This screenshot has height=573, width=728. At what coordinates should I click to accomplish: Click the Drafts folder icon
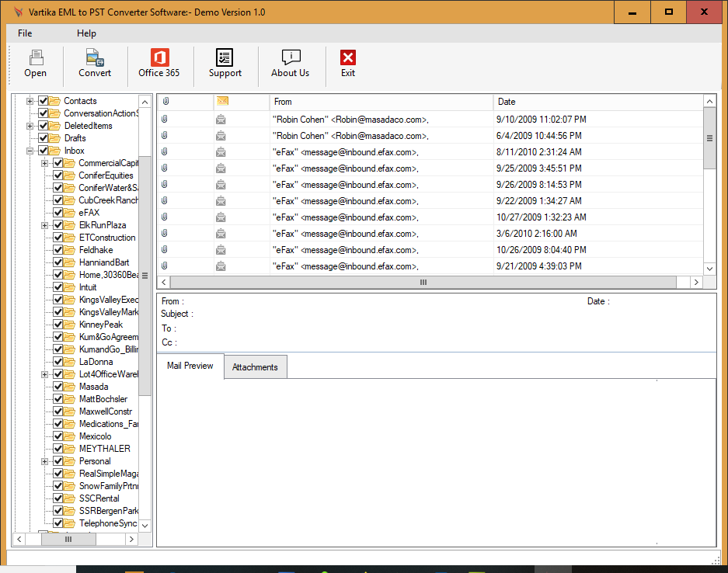coord(55,137)
